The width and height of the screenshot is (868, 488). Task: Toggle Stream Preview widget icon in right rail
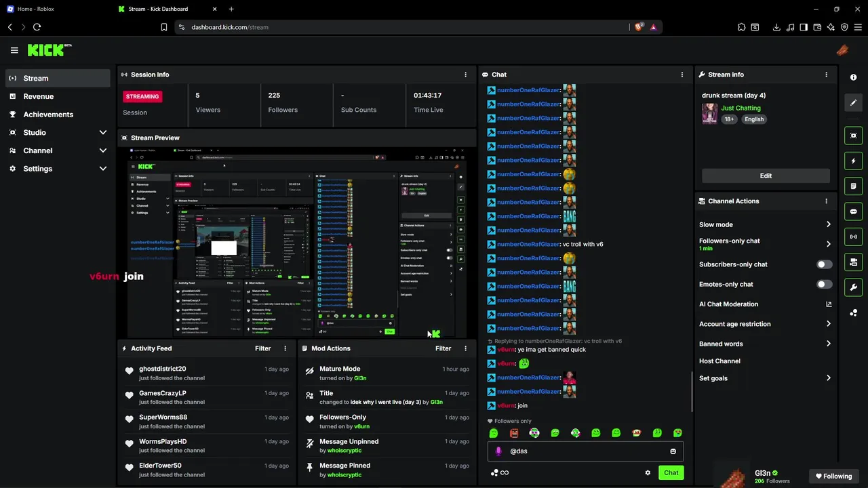coord(853,136)
